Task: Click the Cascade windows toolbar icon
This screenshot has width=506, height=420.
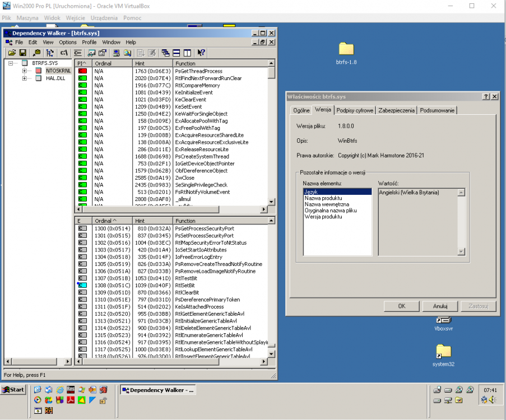Action: [166, 53]
